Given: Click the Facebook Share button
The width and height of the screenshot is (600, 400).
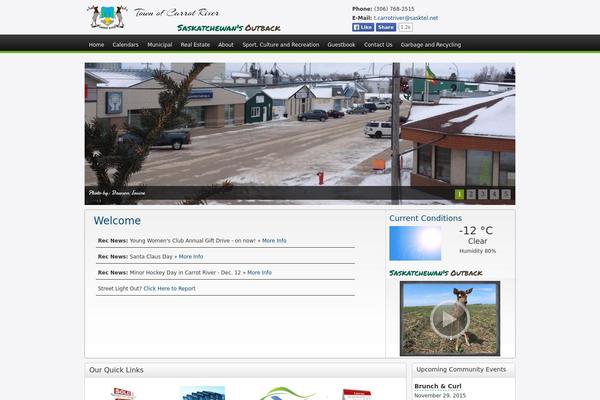Looking at the screenshot, I should coord(386,27).
